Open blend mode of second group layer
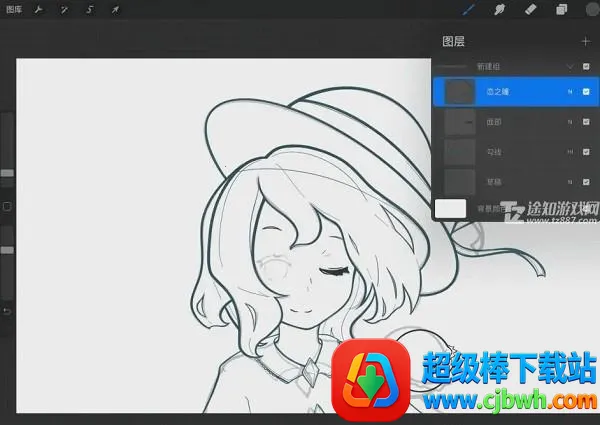Viewport: 600px width, 425px height. coord(570,122)
